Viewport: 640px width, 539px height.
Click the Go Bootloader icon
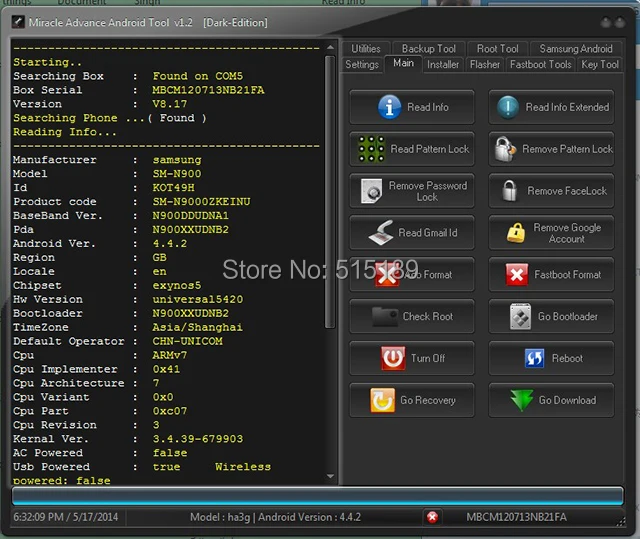pyautogui.click(x=520, y=316)
